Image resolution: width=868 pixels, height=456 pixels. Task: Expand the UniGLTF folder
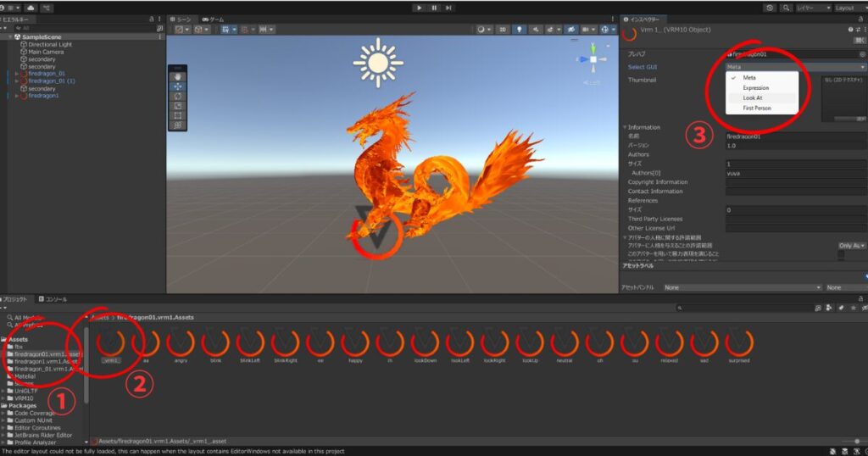(4, 391)
